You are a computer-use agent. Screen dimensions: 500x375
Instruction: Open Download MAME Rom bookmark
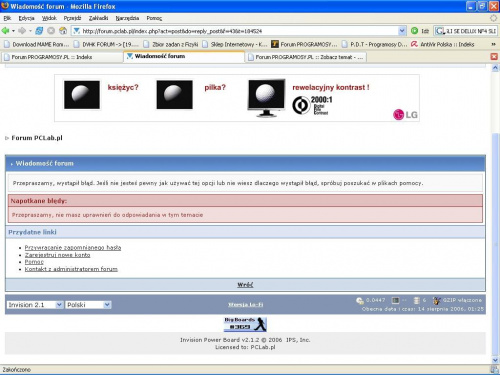point(37,44)
